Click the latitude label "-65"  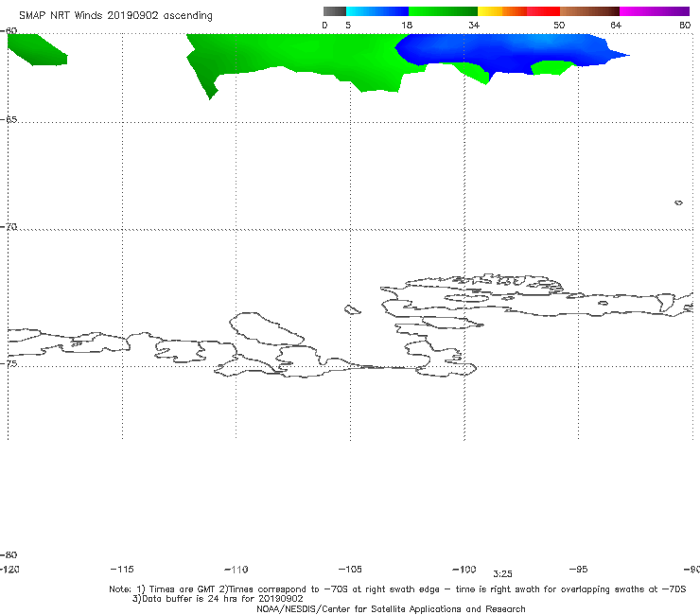pos(9,120)
